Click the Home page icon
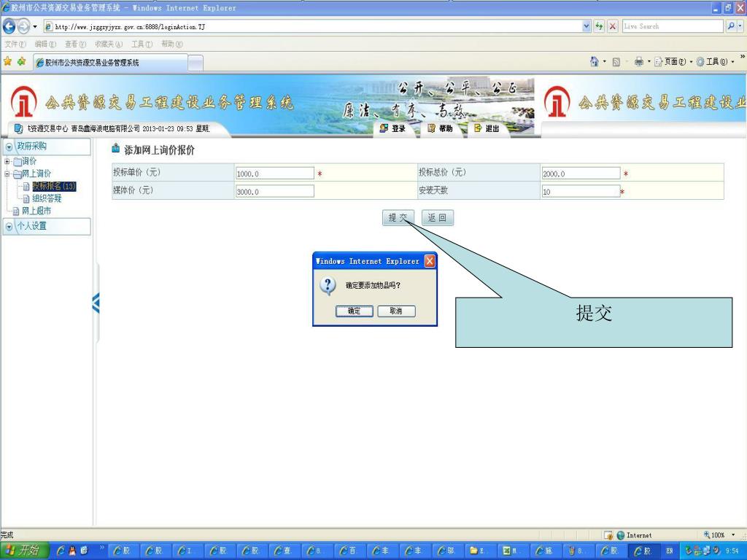The height and width of the screenshot is (560, 747). [594, 61]
